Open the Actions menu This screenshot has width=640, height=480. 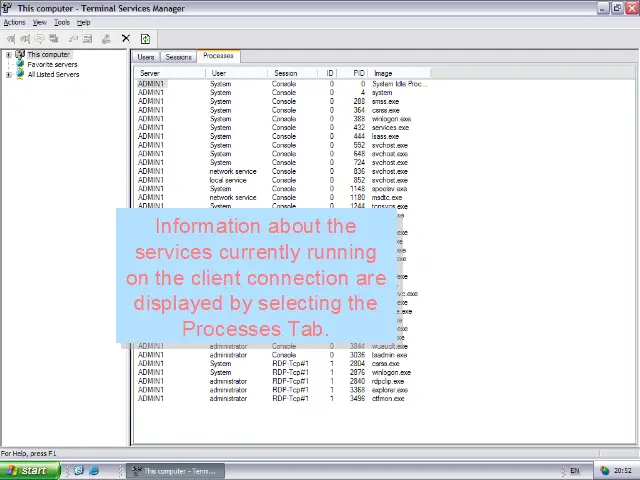[x=14, y=22]
